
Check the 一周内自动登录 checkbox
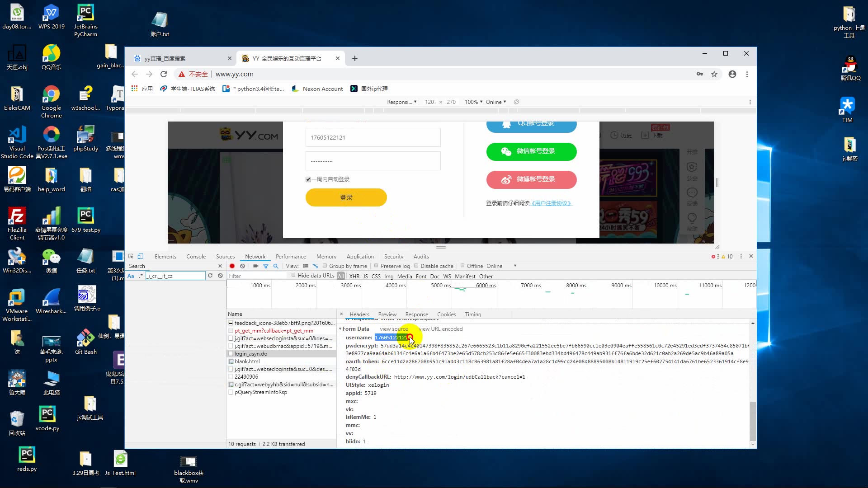(308, 179)
